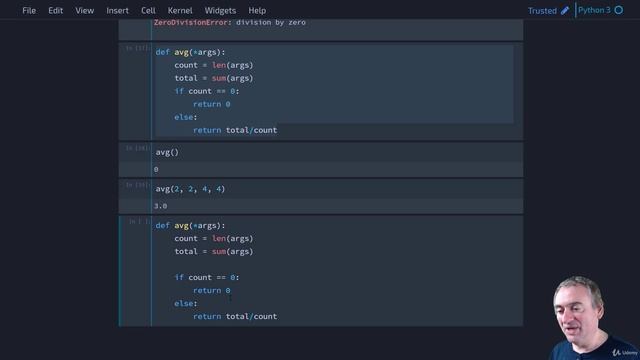The image size is (640, 360).
Task: Click 'count = len(args)' in the first cell
Action: (x=214, y=65)
